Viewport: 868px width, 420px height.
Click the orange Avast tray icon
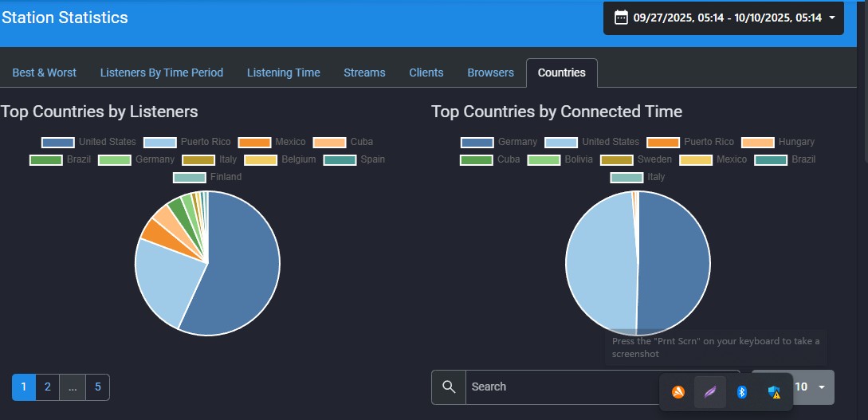[x=678, y=391]
